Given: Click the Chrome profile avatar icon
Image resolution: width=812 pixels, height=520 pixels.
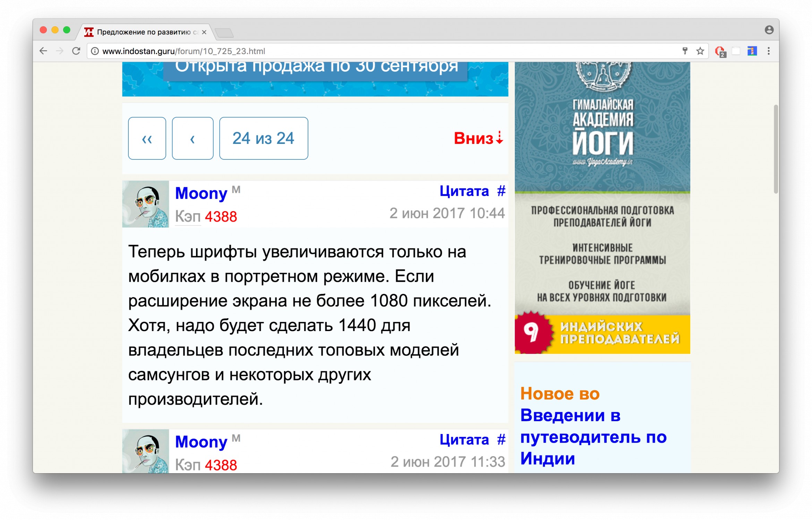Looking at the screenshot, I should click(769, 30).
